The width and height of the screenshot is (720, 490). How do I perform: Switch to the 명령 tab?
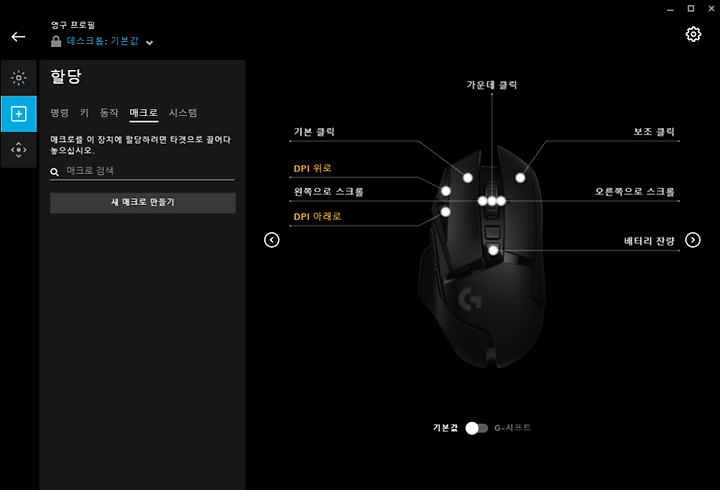[60, 113]
